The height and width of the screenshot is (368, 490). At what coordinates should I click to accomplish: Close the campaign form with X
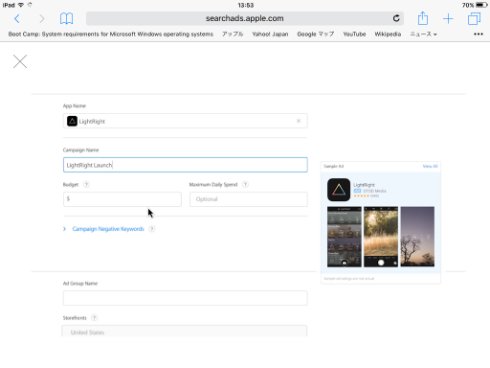pyautogui.click(x=20, y=61)
